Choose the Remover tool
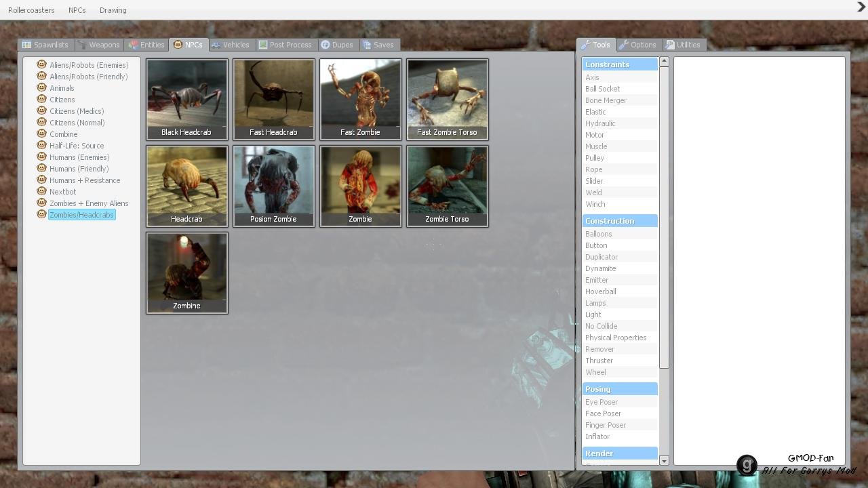The height and width of the screenshot is (488, 868). pyautogui.click(x=620, y=349)
